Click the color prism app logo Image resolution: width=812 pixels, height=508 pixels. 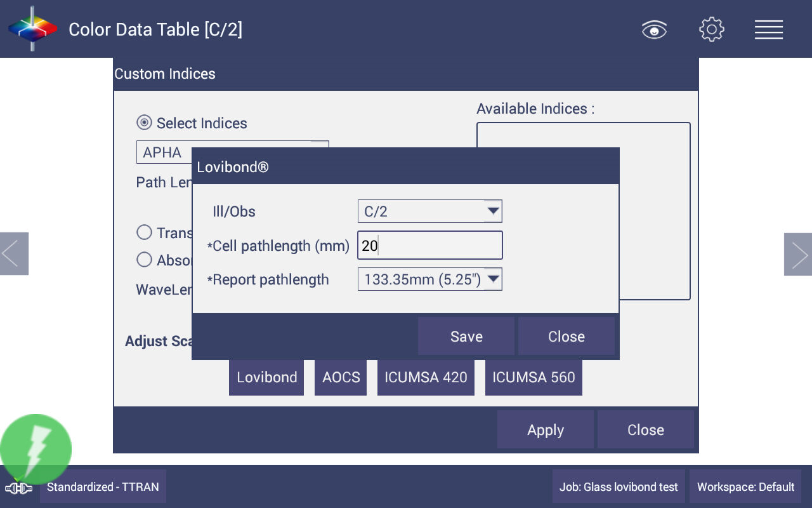tap(32, 29)
